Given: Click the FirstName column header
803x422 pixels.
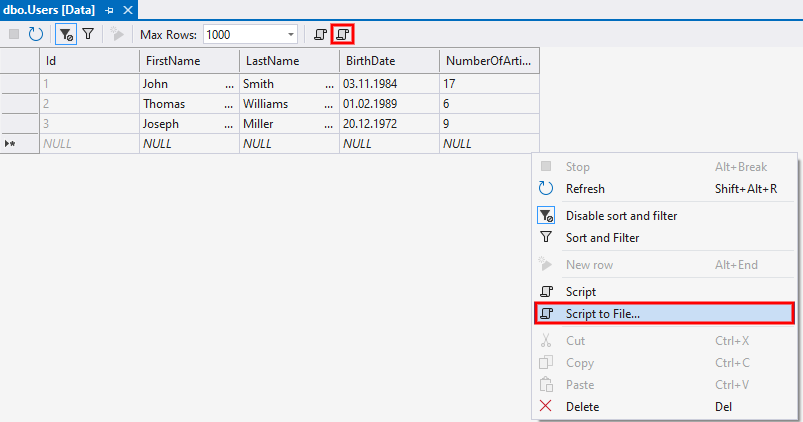Looking at the screenshot, I should (189, 61).
